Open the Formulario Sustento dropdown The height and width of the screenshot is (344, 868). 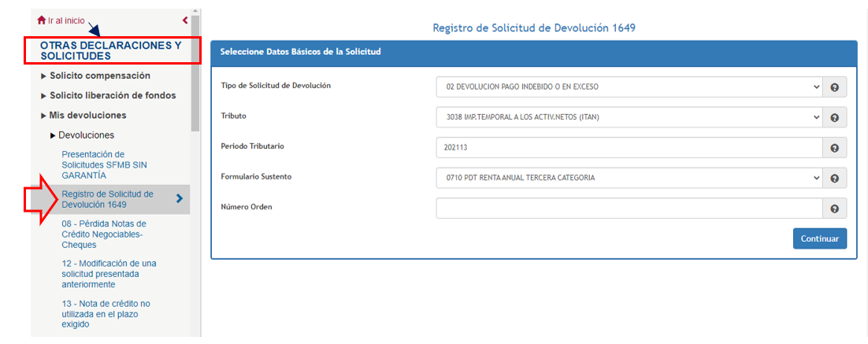click(x=628, y=178)
